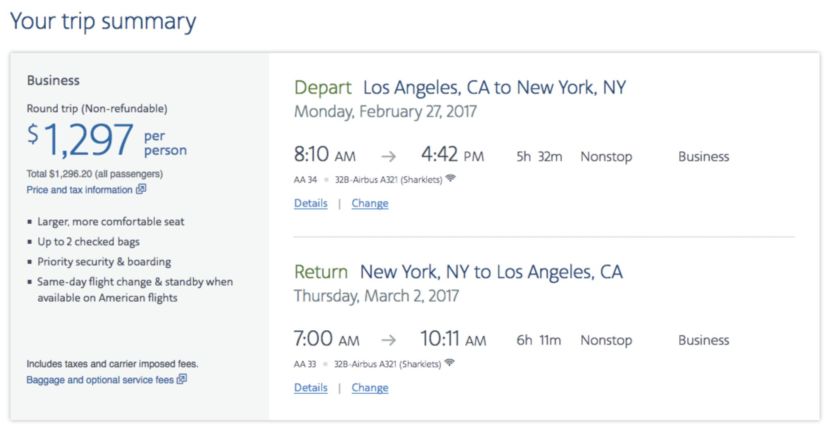Viewport: 830px width, 433px height.
Task: Click the popup icon beside Price and tax information
Action: (141, 189)
